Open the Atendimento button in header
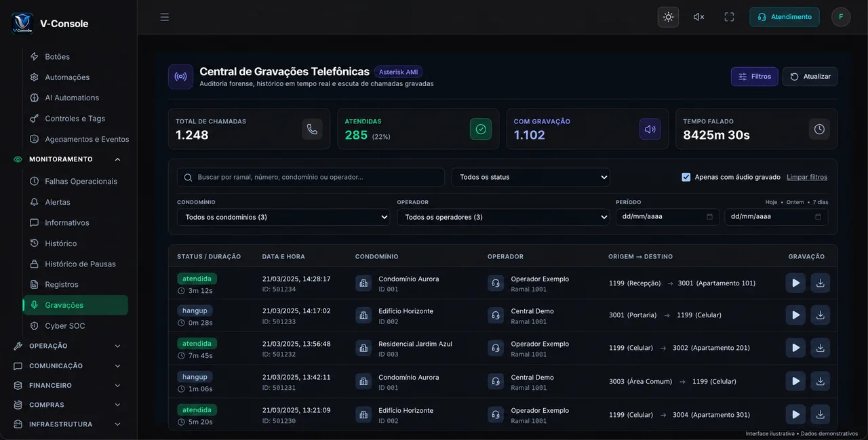The image size is (868, 440). pyautogui.click(x=784, y=17)
